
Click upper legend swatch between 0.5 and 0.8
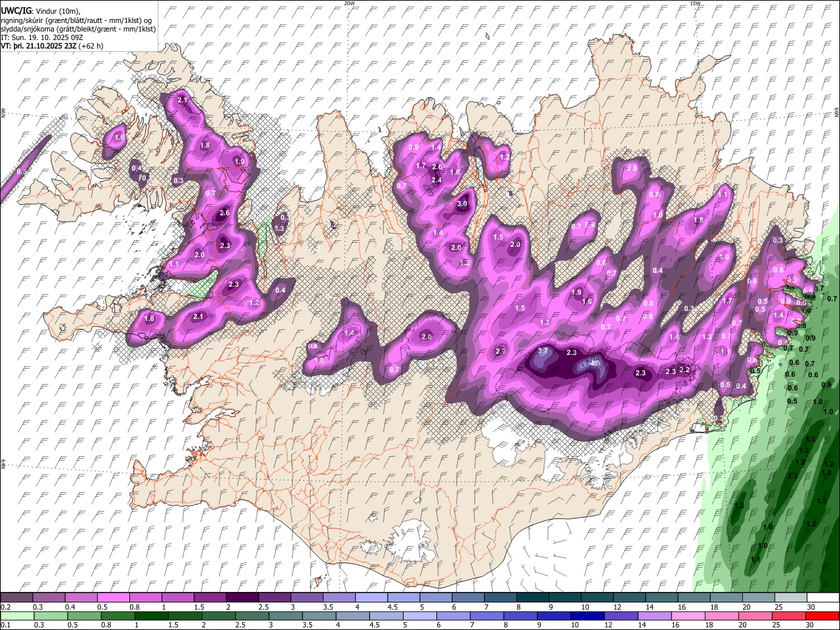[x=113, y=597]
